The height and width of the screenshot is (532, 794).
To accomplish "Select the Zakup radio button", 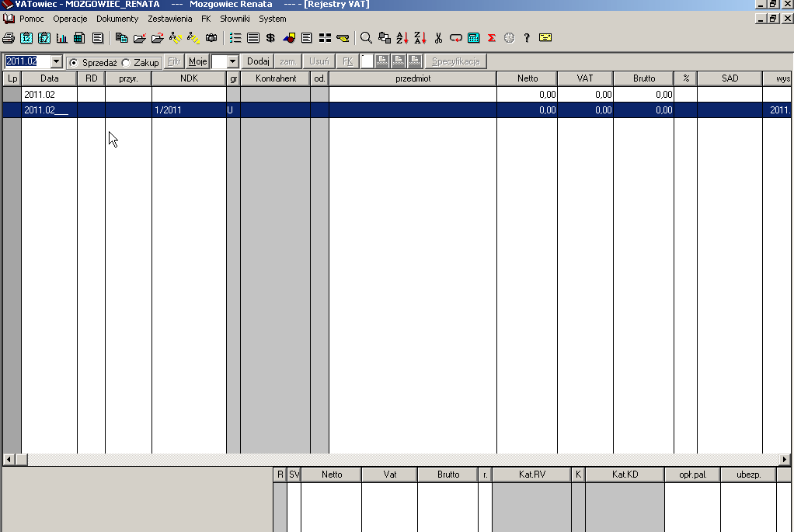I will click(x=127, y=62).
